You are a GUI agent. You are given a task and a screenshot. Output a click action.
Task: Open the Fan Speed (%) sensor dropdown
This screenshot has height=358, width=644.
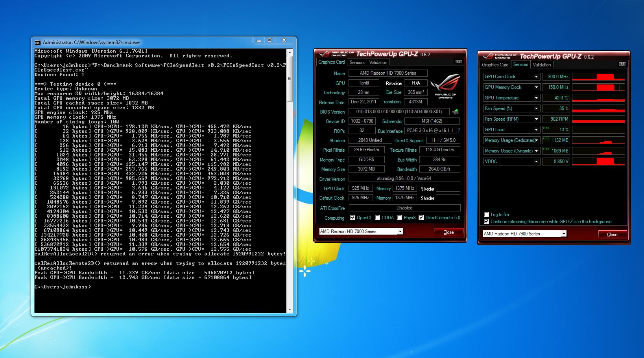[x=536, y=108]
